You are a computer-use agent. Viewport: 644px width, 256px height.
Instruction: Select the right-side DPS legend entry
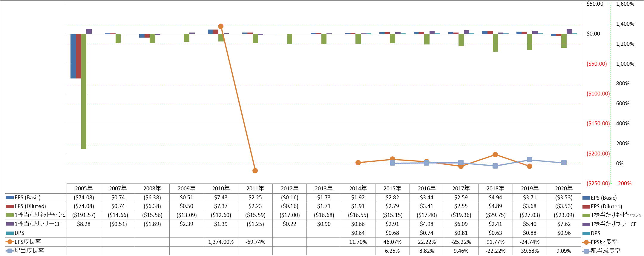click(591, 233)
